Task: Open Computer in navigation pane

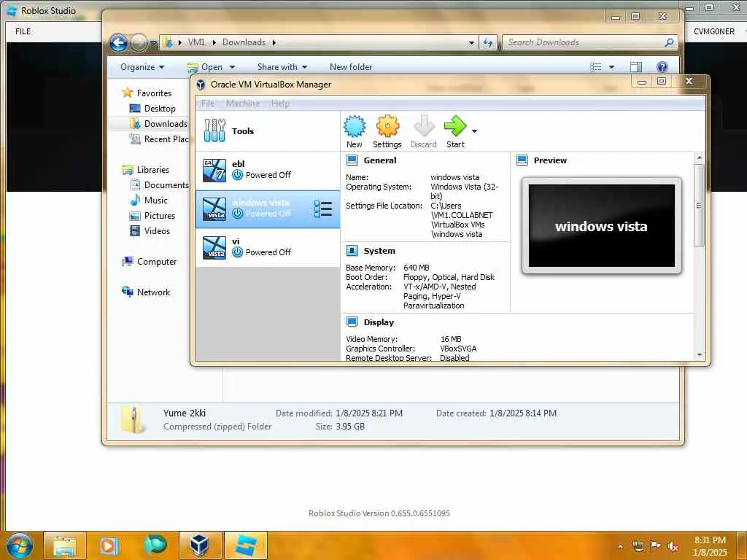Action: point(150,262)
